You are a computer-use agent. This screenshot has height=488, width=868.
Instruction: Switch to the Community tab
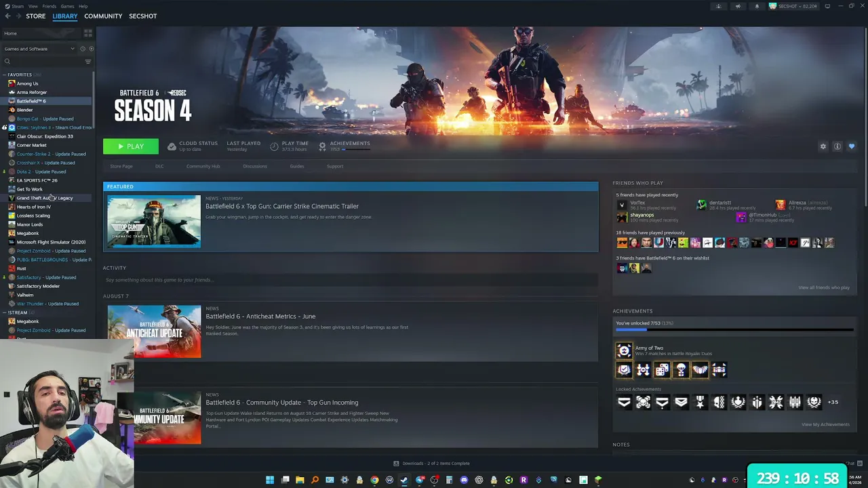[103, 16]
